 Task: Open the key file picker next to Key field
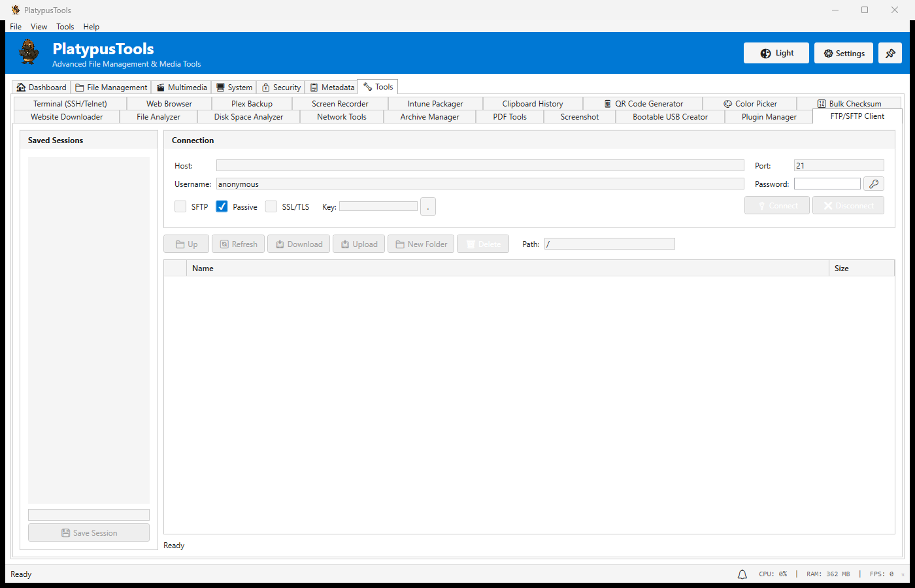(x=428, y=206)
